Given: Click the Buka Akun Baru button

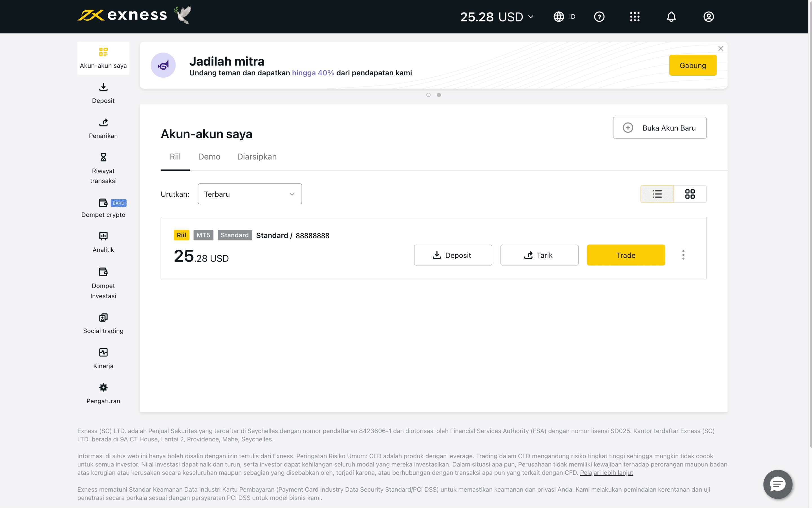Looking at the screenshot, I should click(659, 128).
